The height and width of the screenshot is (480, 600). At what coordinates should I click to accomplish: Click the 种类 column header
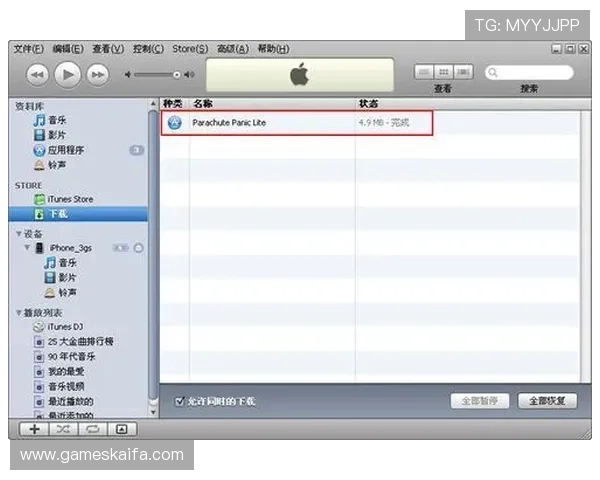pyautogui.click(x=173, y=104)
